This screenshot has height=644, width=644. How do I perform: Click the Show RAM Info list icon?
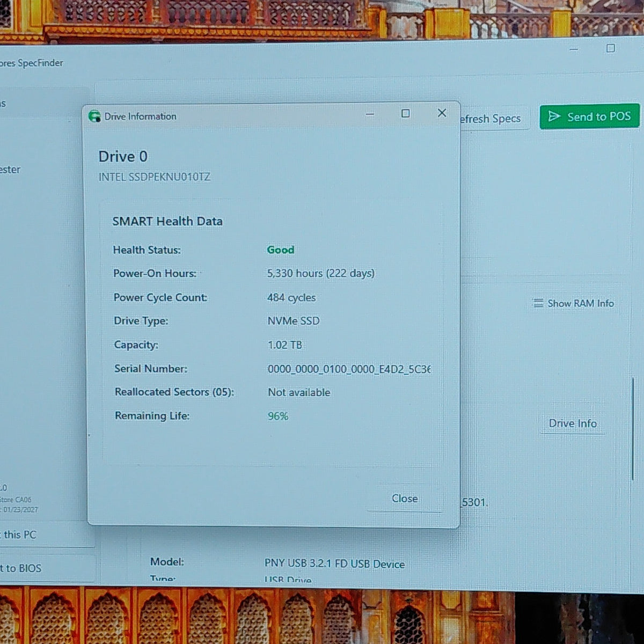tap(538, 303)
